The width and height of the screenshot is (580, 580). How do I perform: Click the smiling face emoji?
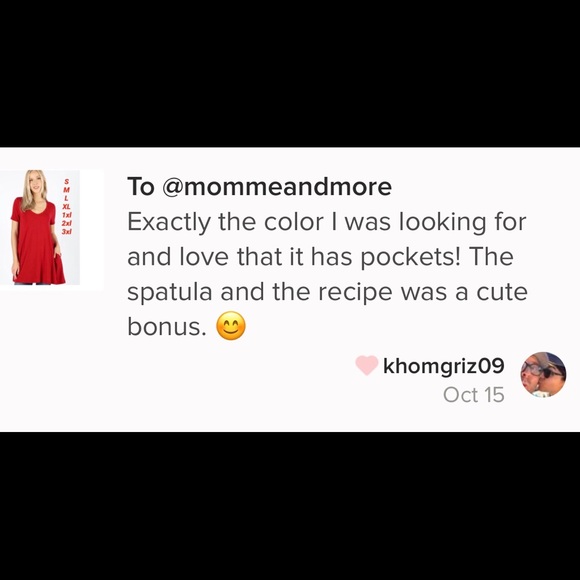231,326
